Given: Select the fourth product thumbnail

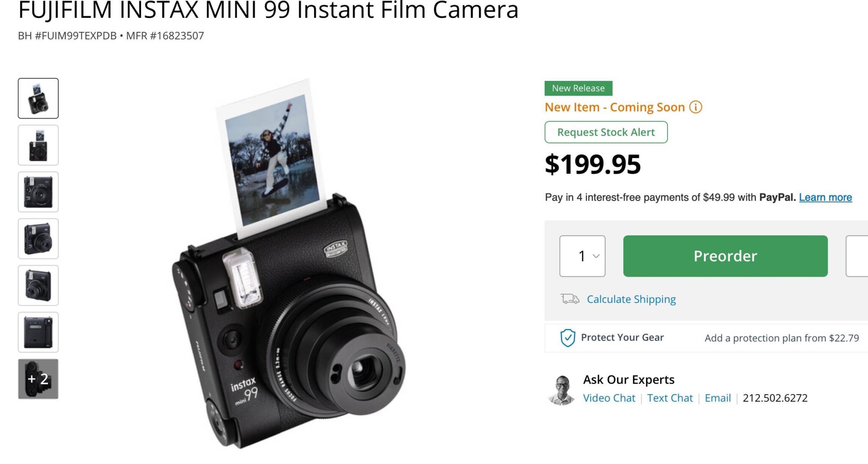Looking at the screenshot, I should pyautogui.click(x=38, y=239).
